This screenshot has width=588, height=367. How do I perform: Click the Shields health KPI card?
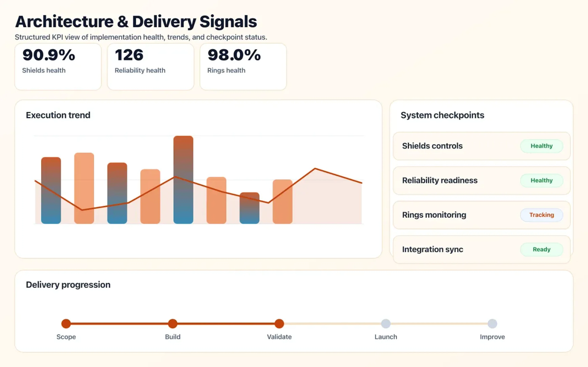tap(58, 66)
